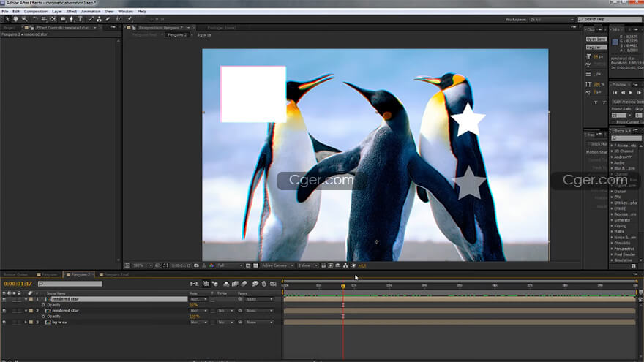Hide layer 2 rendered star
Viewport: 644px width, 362px height.
click(x=4, y=311)
